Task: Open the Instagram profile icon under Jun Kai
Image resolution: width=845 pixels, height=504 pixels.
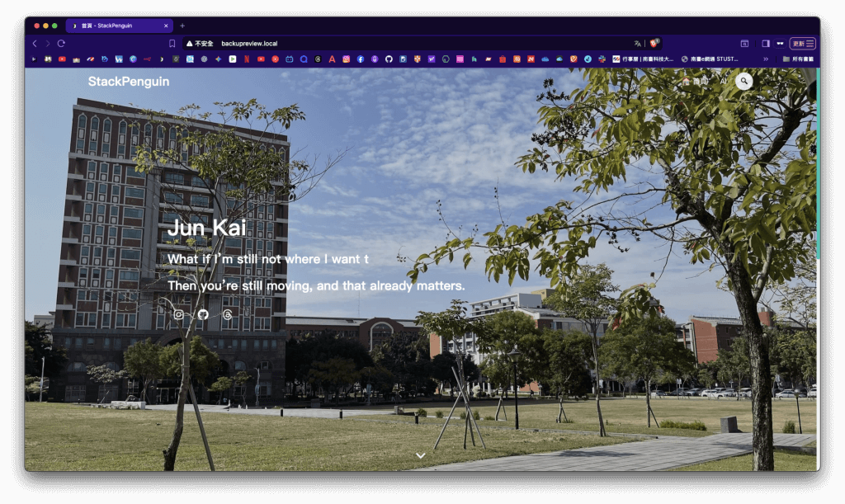Action: (x=179, y=314)
